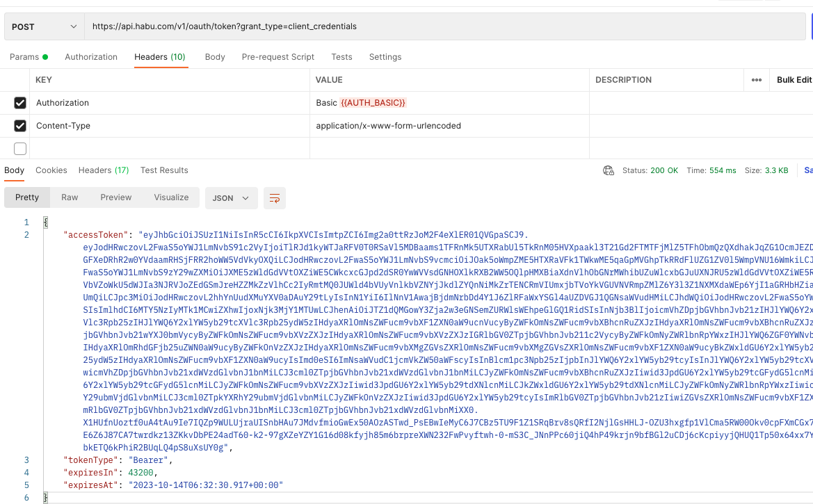813x504 pixels.
Task: Click inside the request URL field
Action: 278,26
